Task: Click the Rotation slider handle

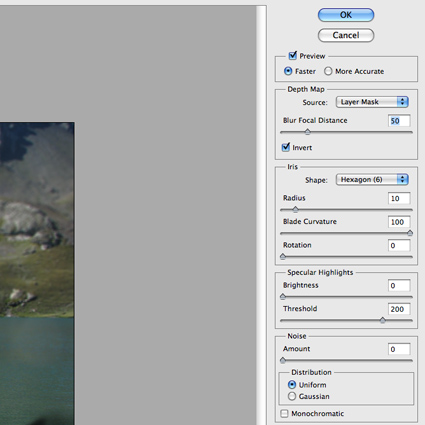Action: tap(283, 256)
